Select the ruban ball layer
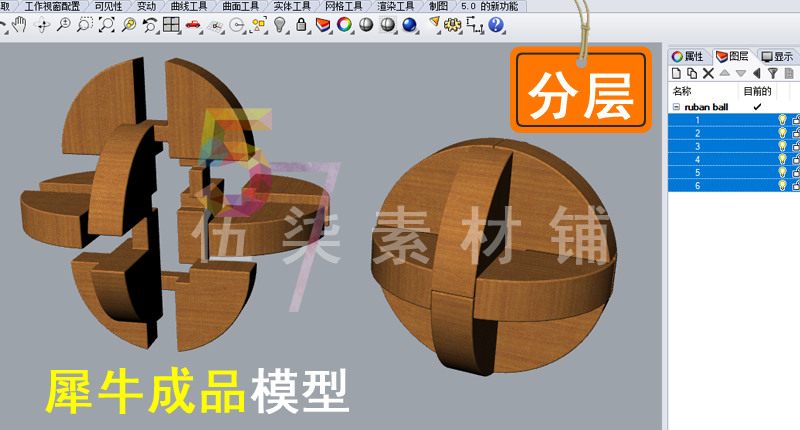The height and width of the screenshot is (430, 800). pos(706,107)
